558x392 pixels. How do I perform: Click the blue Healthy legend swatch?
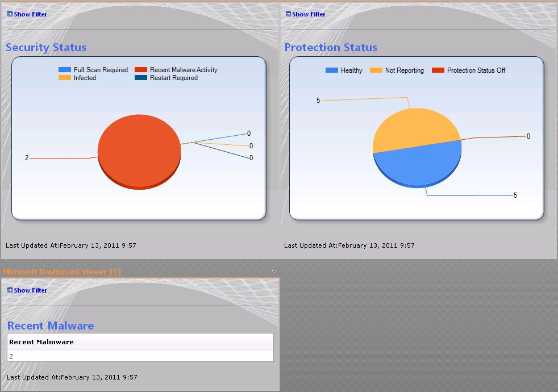pyautogui.click(x=331, y=70)
